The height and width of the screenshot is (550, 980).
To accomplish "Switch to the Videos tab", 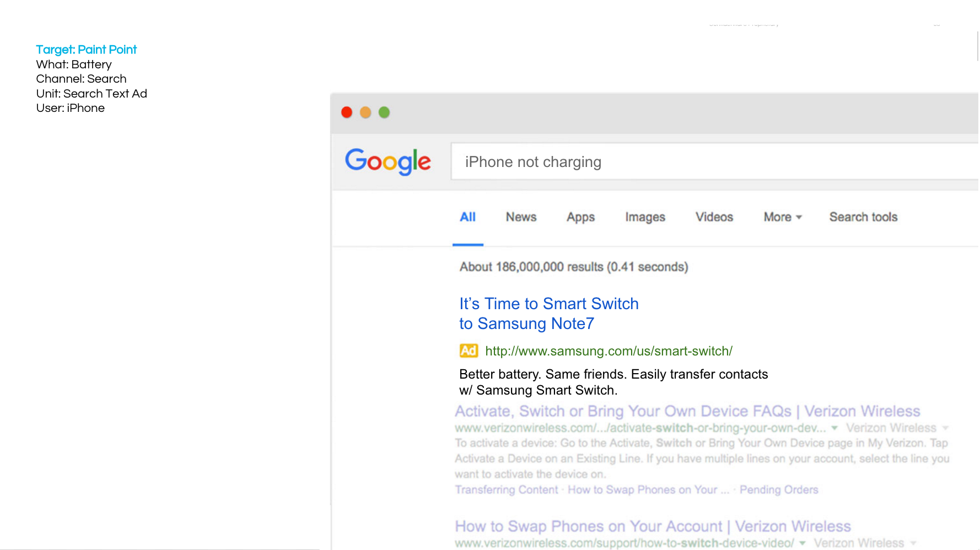I will 714,217.
